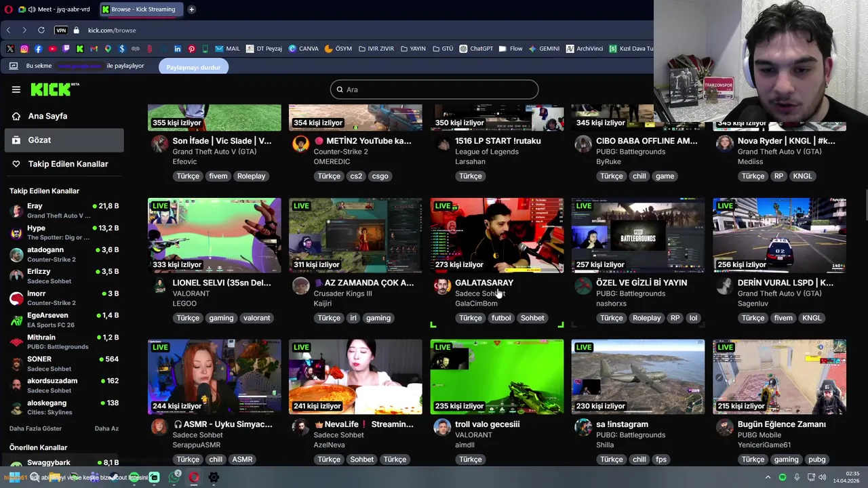Open the Kick bookmark icon
This screenshot has width=868, height=488.
[x=80, y=49]
